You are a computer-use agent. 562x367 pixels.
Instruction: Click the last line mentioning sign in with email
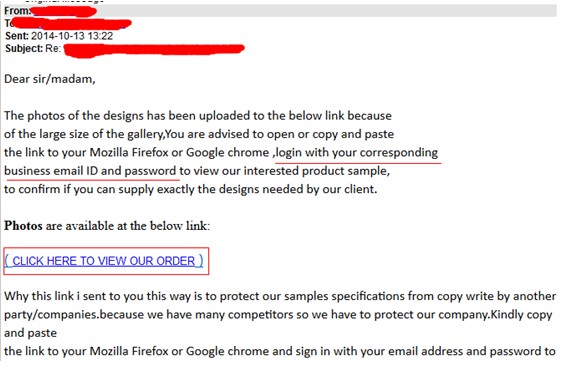point(280,351)
